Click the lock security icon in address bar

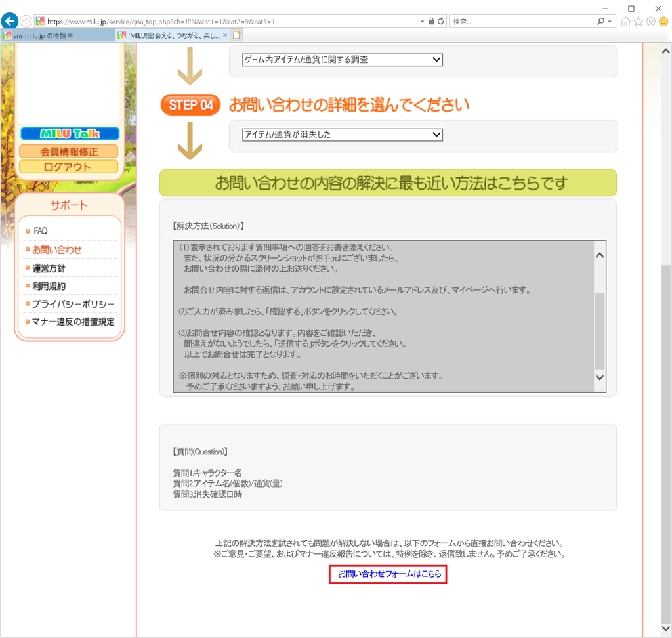431,21
